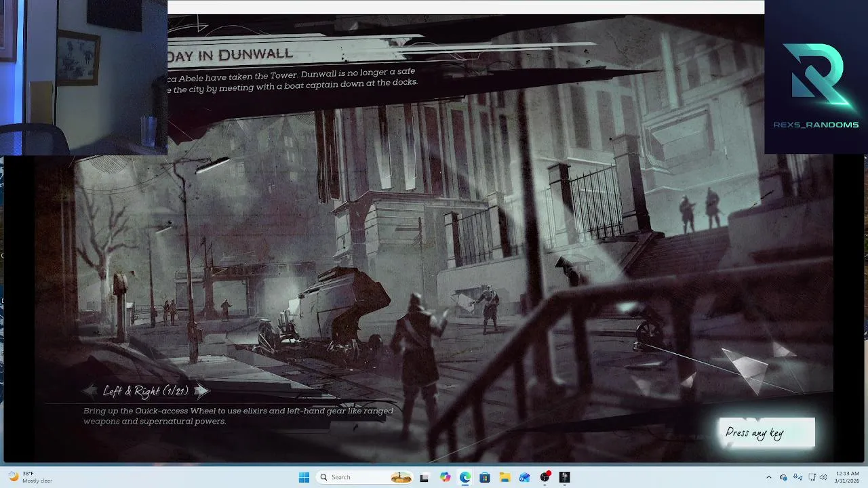Click the display/device tray icon
Screen dimensions: 868x488
[812, 477]
